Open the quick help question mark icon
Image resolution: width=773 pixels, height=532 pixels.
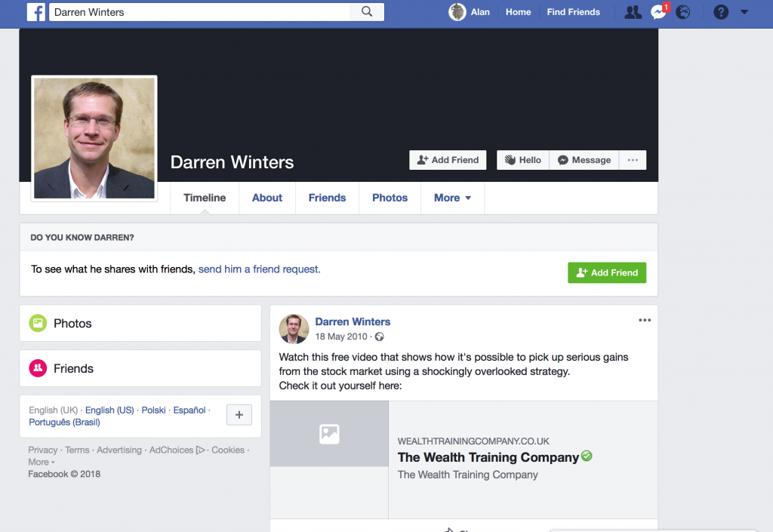(721, 12)
